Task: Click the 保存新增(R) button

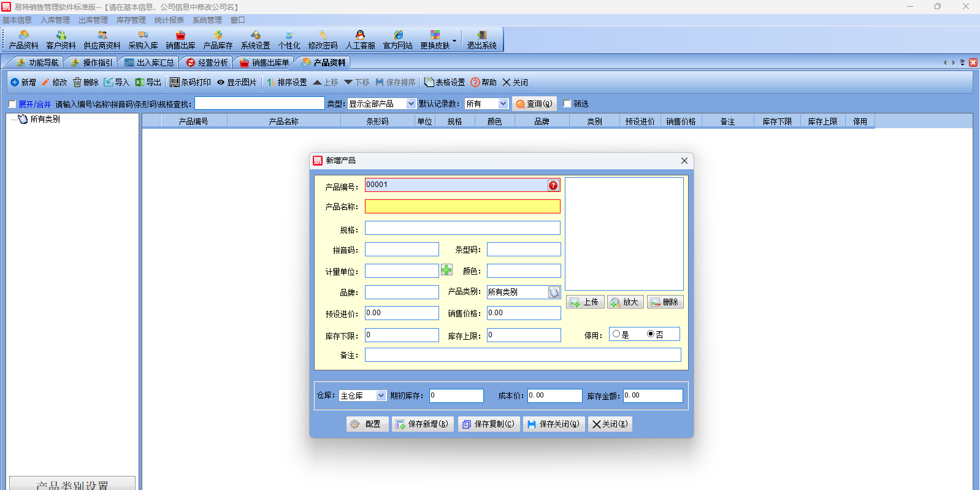Action: (422, 424)
